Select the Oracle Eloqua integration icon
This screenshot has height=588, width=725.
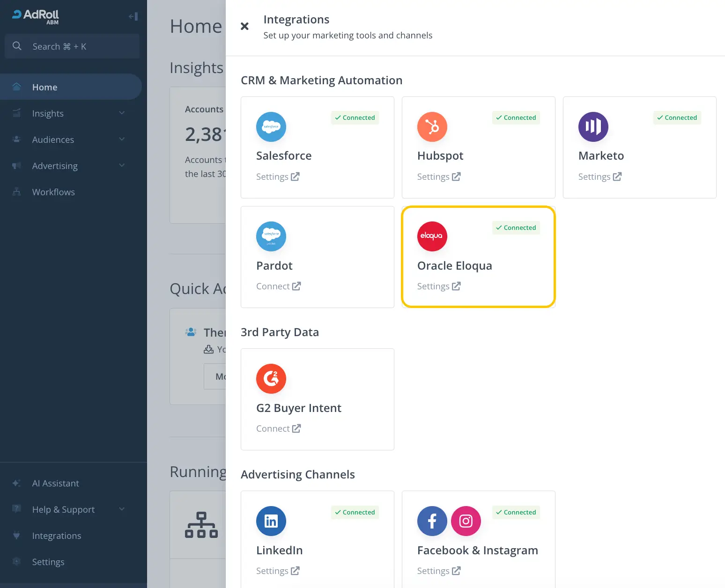tap(432, 236)
